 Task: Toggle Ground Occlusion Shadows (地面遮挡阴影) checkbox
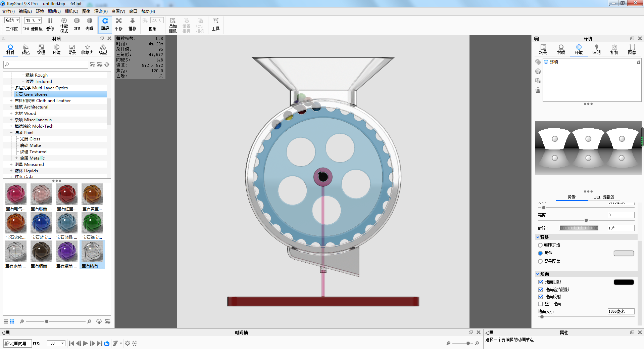540,290
